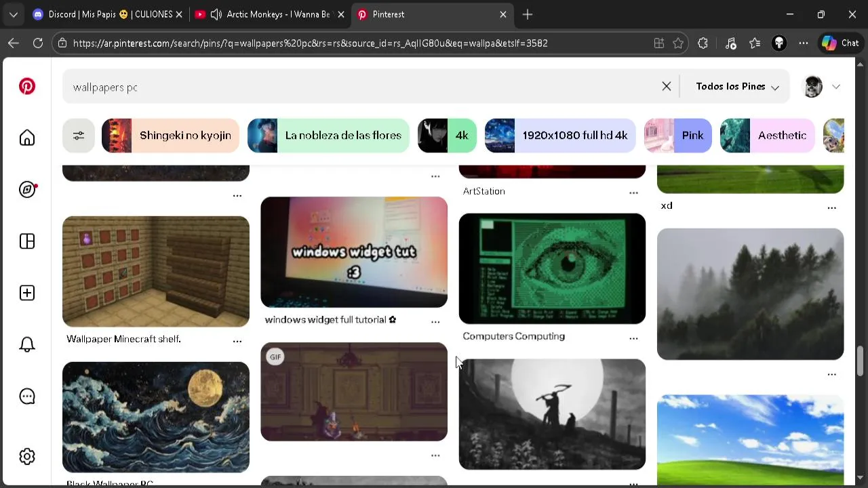This screenshot has width=868, height=488.
Task: Open more options for windows widget tutorial pin
Action: 435,321
